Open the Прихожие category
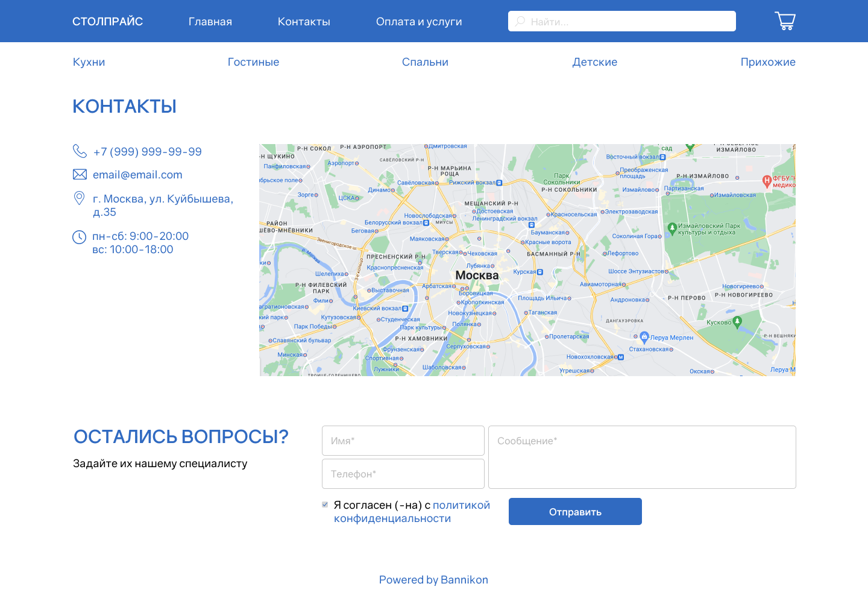The width and height of the screenshot is (868, 604). tap(768, 62)
